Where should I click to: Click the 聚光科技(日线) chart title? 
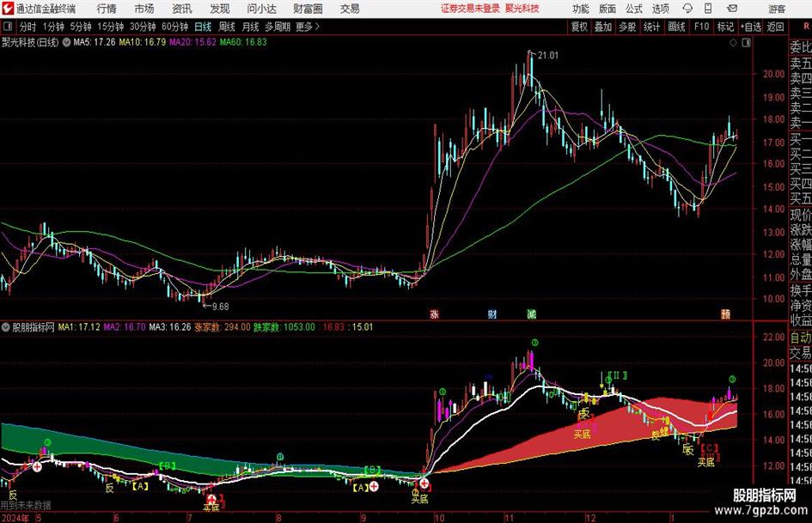pyautogui.click(x=30, y=42)
